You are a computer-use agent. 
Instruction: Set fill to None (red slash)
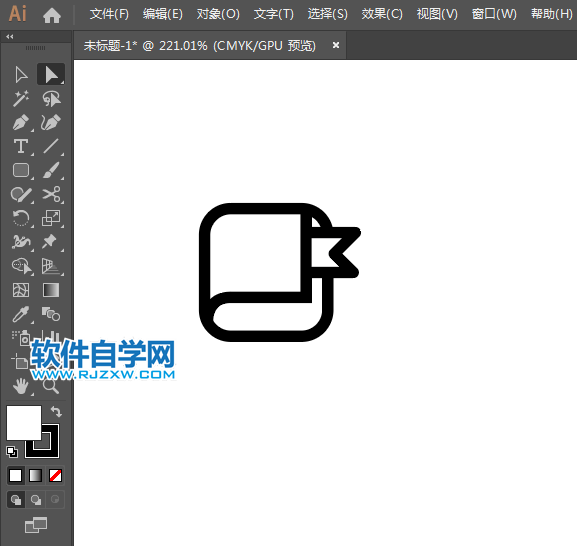click(x=55, y=475)
